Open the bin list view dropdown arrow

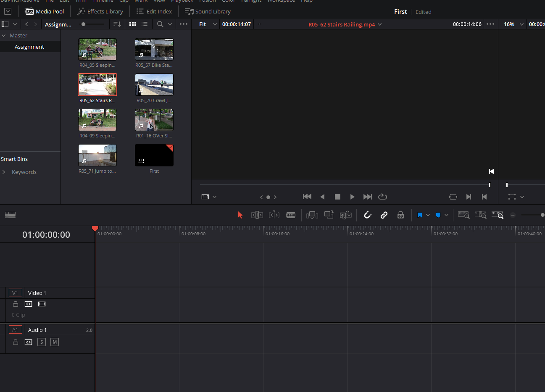click(15, 24)
